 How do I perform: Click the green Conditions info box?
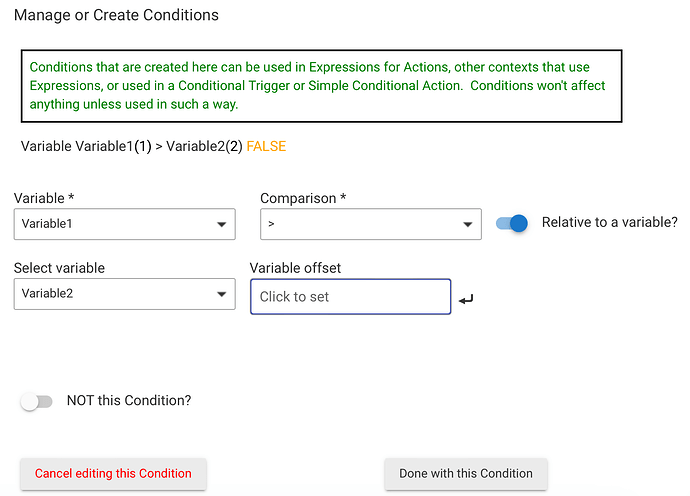(x=321, y=86)
